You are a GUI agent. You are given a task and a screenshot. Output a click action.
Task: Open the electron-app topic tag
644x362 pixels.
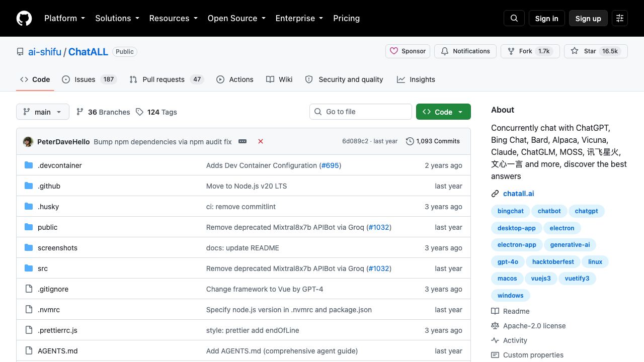[517, 245]
